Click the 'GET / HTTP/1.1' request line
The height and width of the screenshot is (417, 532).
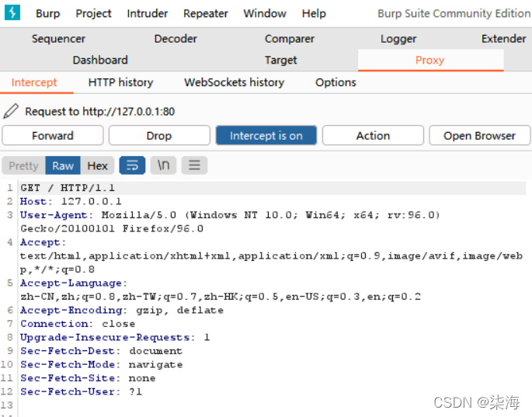point(68,188)
